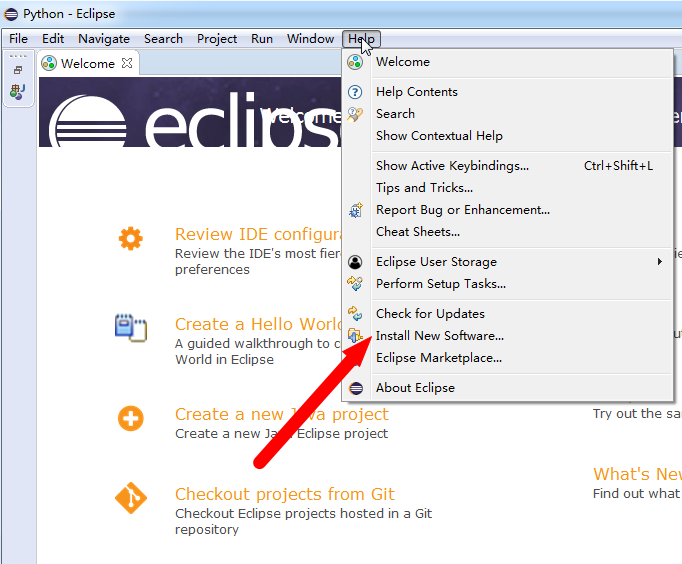Image resolution: width=682 pixels, height=564 pixels.
Task: Close the Welcome tab
Action: [127, 63]
